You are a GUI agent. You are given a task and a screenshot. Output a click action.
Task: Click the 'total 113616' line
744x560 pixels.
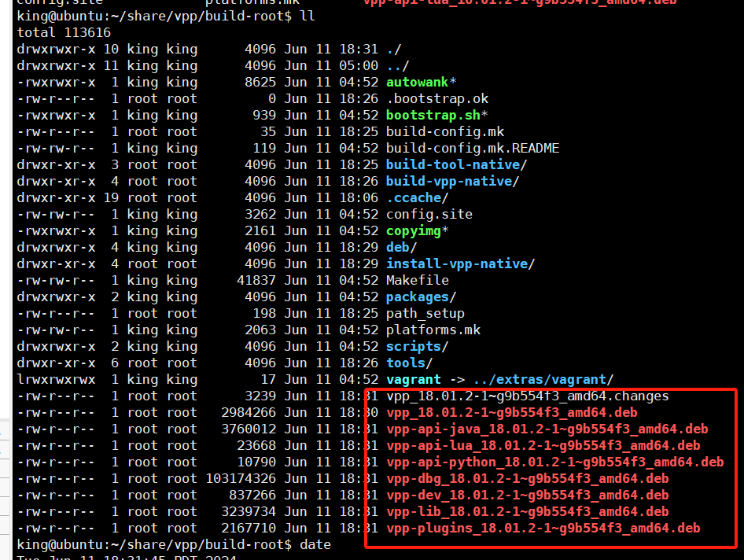[64, 33]
